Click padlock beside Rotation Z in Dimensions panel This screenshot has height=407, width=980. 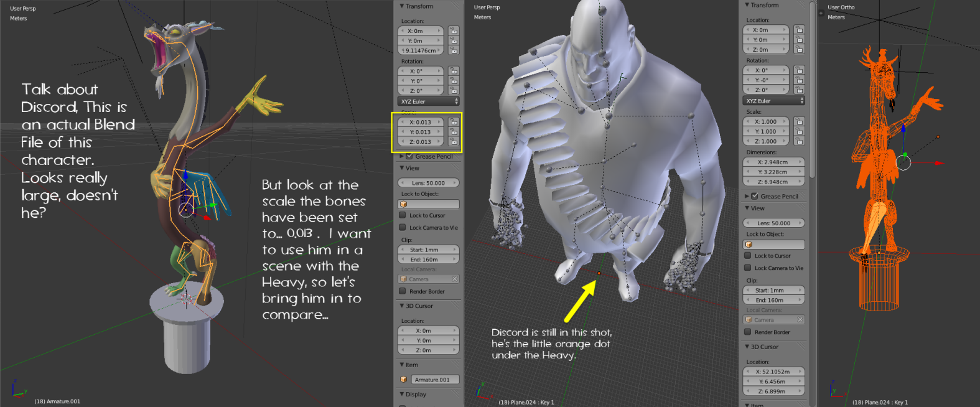coord(800,90)
